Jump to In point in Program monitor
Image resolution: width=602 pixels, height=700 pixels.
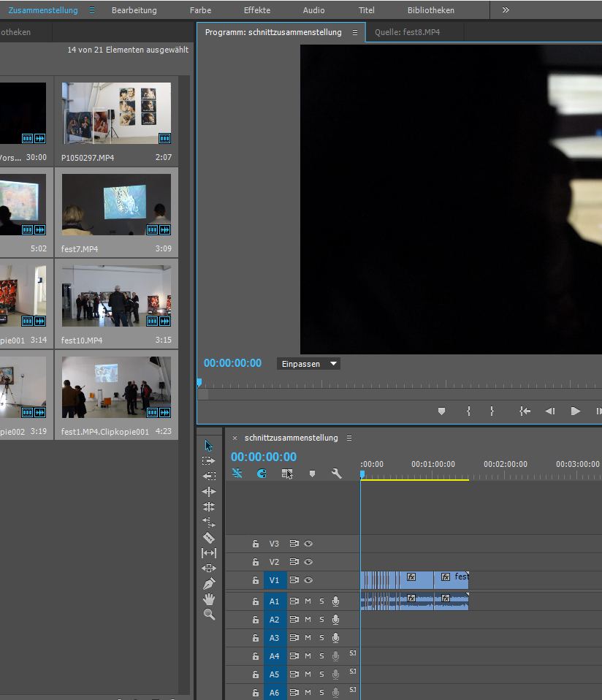[525, 411]
